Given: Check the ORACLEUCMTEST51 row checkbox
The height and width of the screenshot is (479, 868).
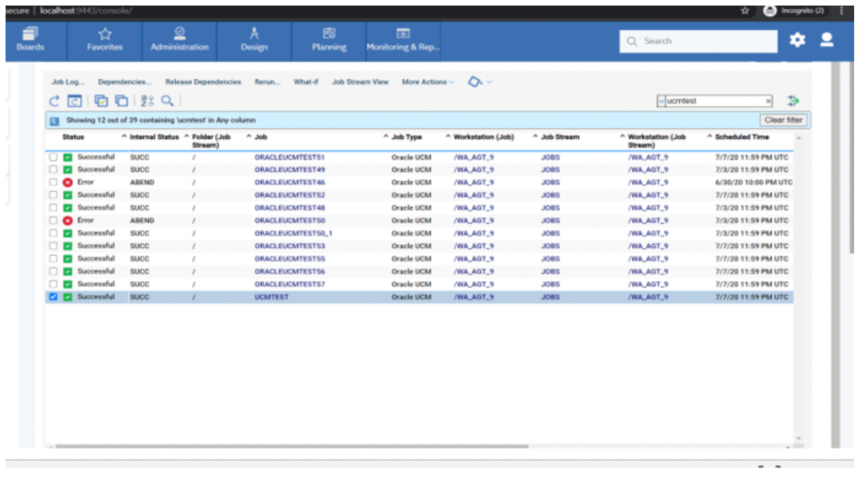Looking at the screenshot, I should pos(53,158).
